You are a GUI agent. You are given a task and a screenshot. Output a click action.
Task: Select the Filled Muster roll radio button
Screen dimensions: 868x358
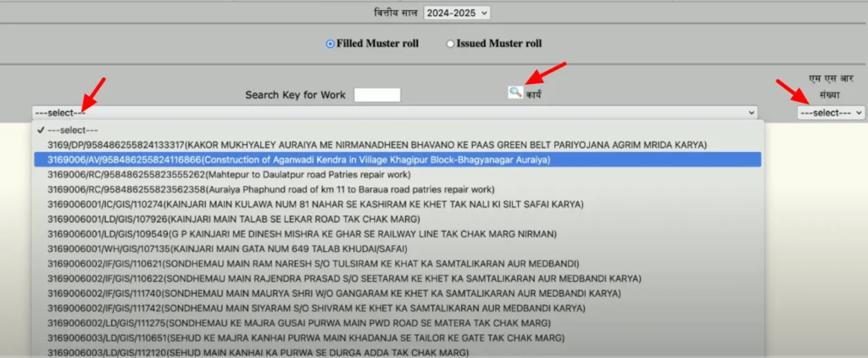click(331, 44)
